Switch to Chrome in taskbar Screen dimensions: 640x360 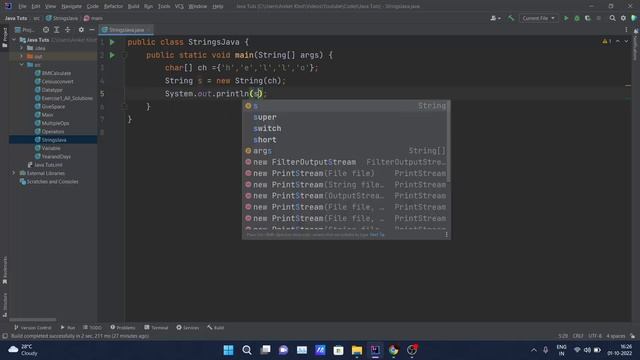[x=393, y=350]
